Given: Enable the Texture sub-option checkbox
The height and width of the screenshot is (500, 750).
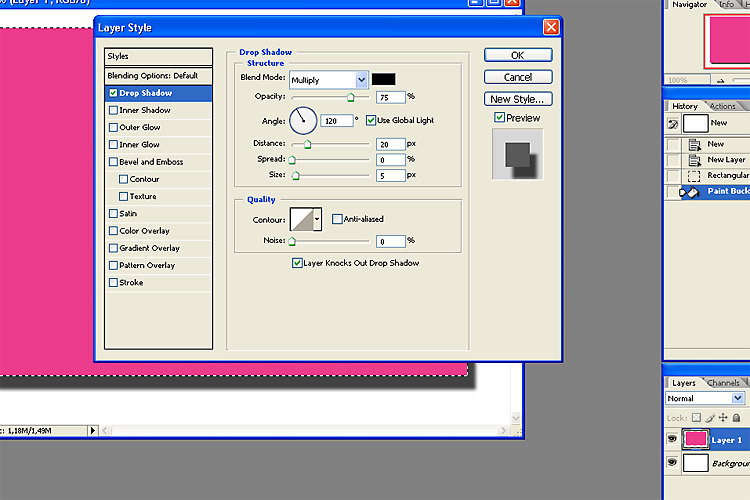Looking at the screenshot, I should [x=123, y=196].
